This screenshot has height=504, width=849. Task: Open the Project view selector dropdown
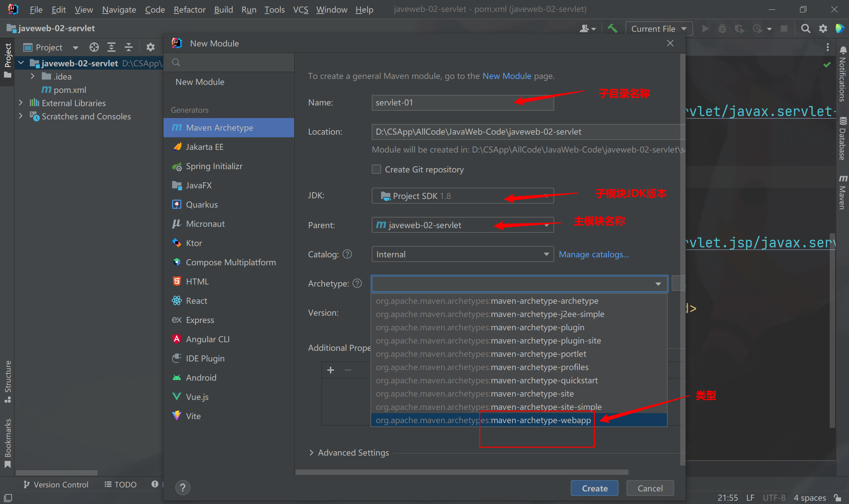tap(51, 47)
